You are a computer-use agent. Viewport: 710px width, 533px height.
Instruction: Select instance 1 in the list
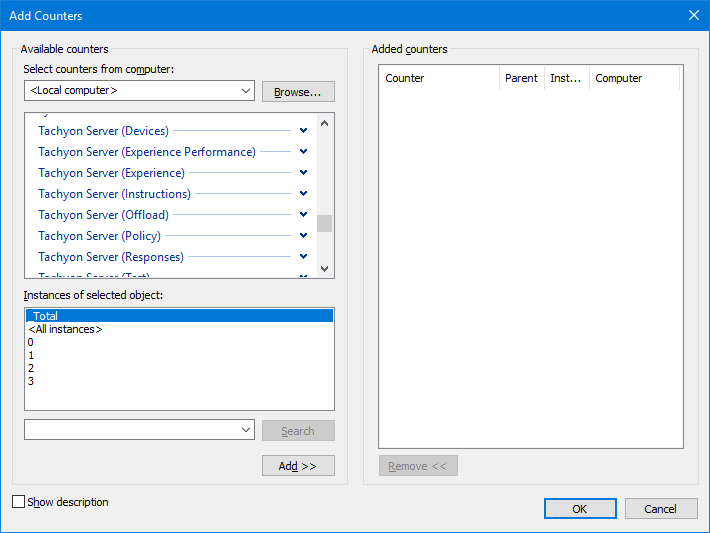click(x=179, y=355)
